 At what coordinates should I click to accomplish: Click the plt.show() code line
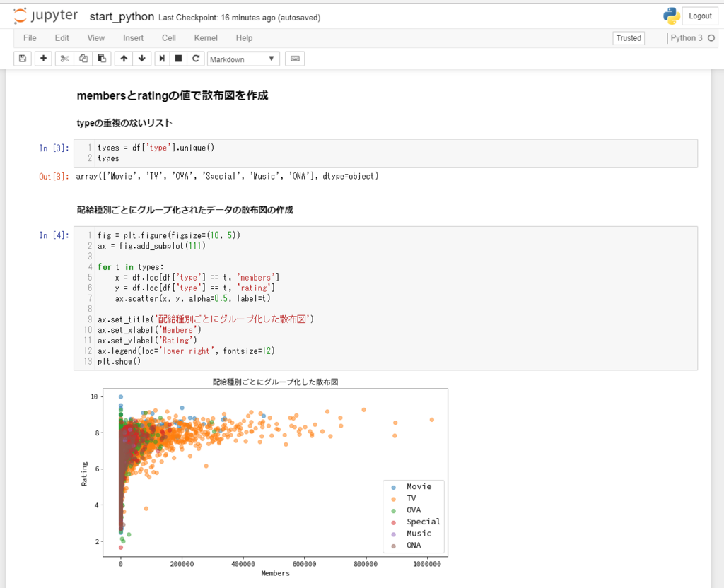pos(119,361)
